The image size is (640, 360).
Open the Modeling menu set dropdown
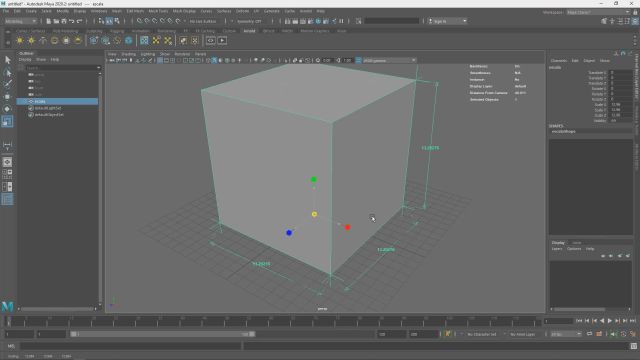coord(20,21)
